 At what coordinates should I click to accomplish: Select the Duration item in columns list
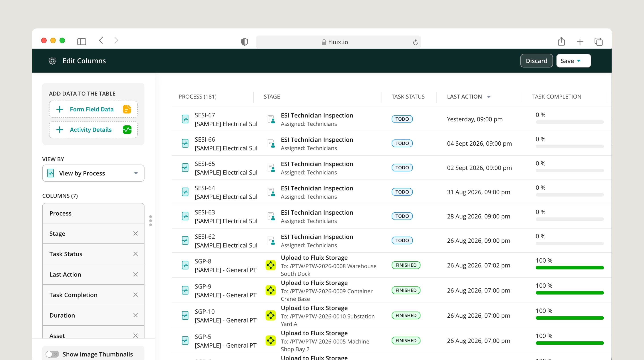click(x=93, y=315)
